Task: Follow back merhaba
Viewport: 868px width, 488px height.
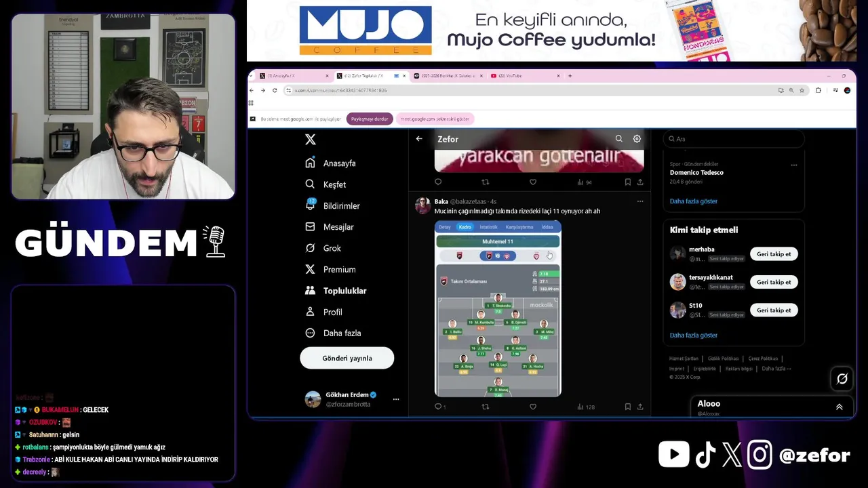Action: point(774,254)
